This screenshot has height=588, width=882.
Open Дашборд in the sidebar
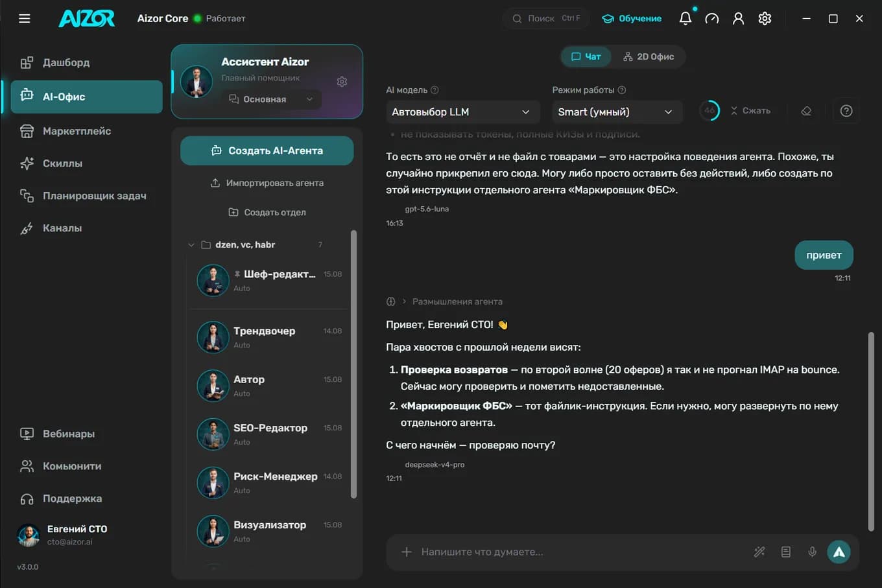[x=86, y=62]
